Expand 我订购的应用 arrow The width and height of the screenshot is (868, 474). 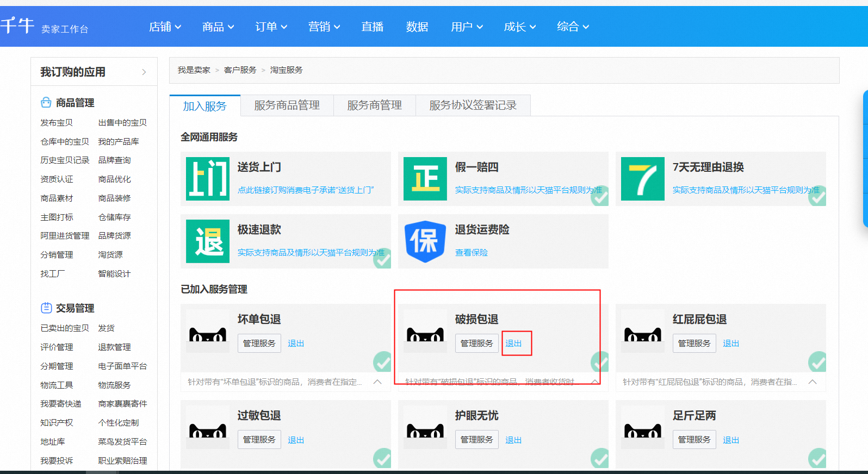144,72
